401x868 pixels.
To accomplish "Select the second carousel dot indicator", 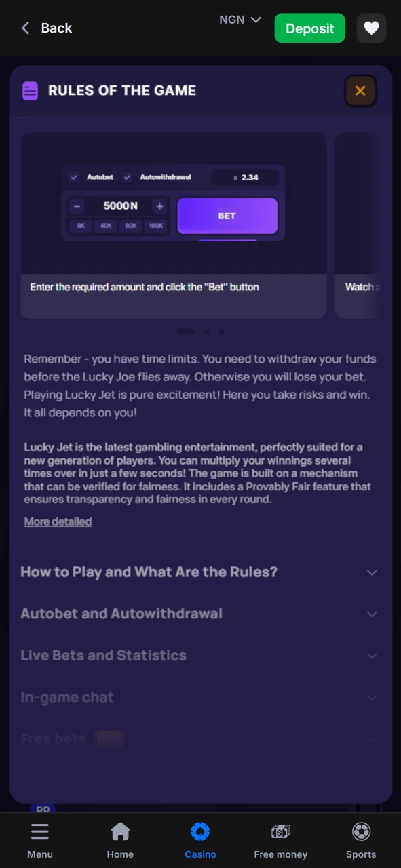I will pos(206,331).
